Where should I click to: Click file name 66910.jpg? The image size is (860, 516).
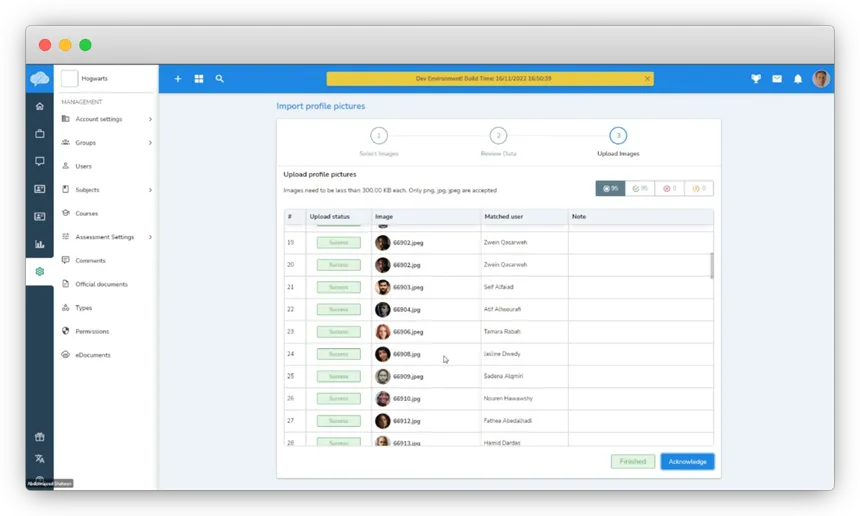[406, 399]
